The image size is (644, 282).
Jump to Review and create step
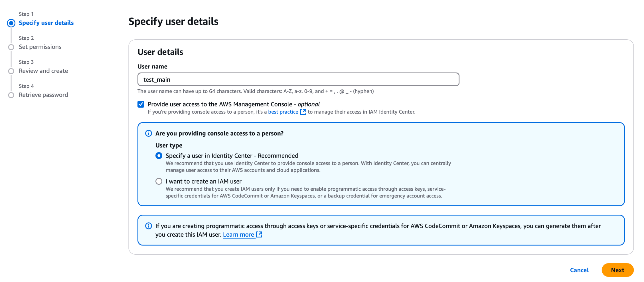tap(43, 71)
